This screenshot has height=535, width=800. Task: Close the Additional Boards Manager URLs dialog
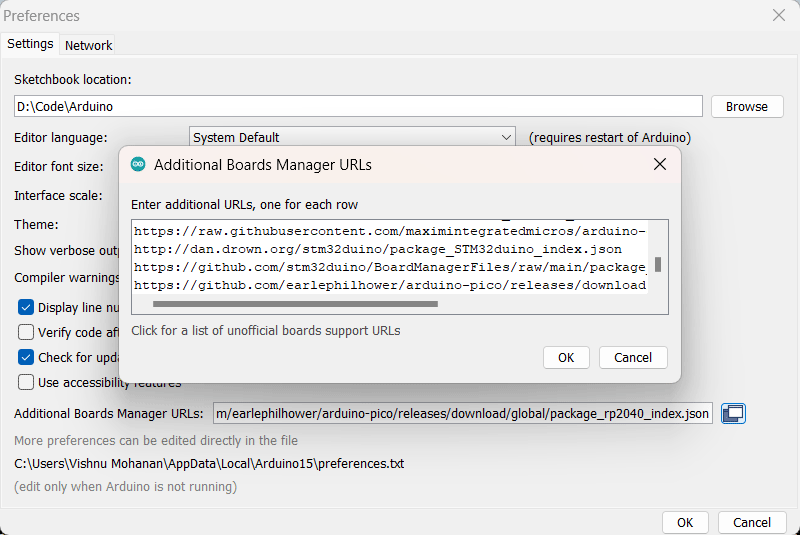tap(660, 164)
